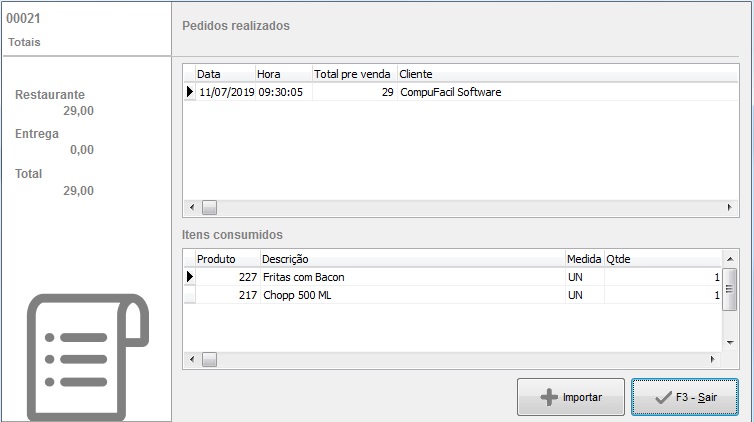Select row indicator arrow in Pedidos realizados
The height and width of the screenshot is (422, 754).
[x=189, y=93]
